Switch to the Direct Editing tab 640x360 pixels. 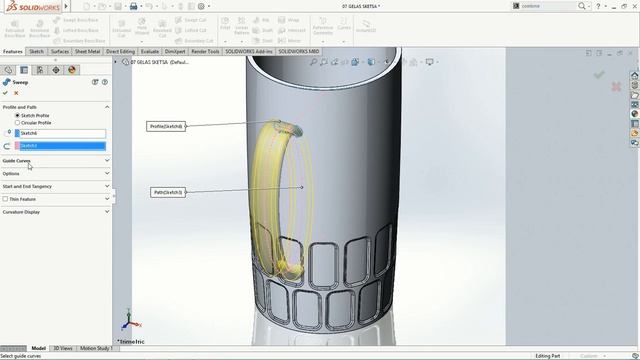pos(120,51)
